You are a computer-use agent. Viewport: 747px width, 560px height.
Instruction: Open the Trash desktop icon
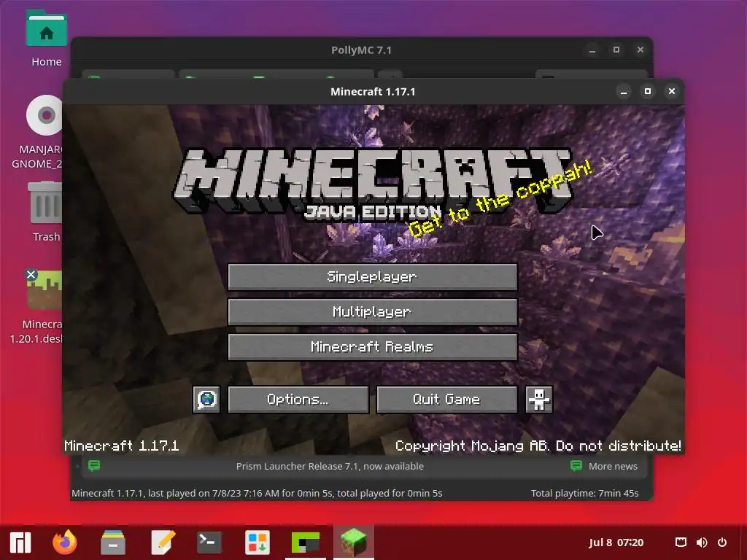[46, 212]
